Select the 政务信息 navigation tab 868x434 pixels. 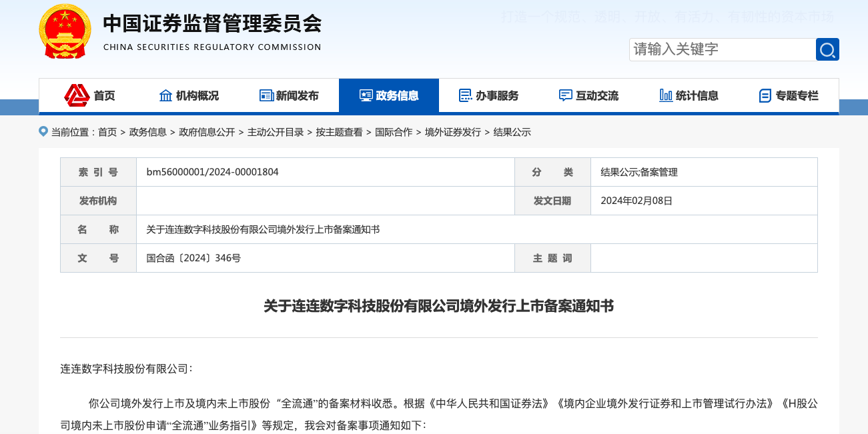(x=389, y=95)
